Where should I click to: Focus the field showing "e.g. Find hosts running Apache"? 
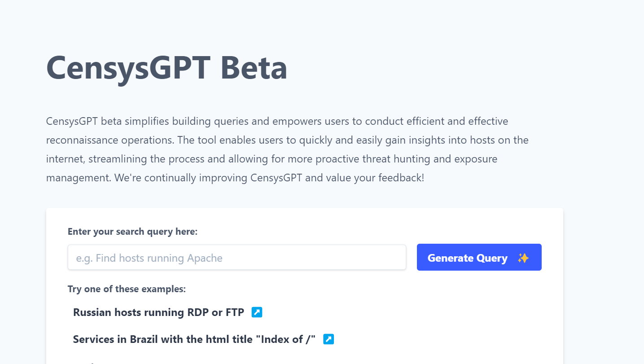[237, 257]
